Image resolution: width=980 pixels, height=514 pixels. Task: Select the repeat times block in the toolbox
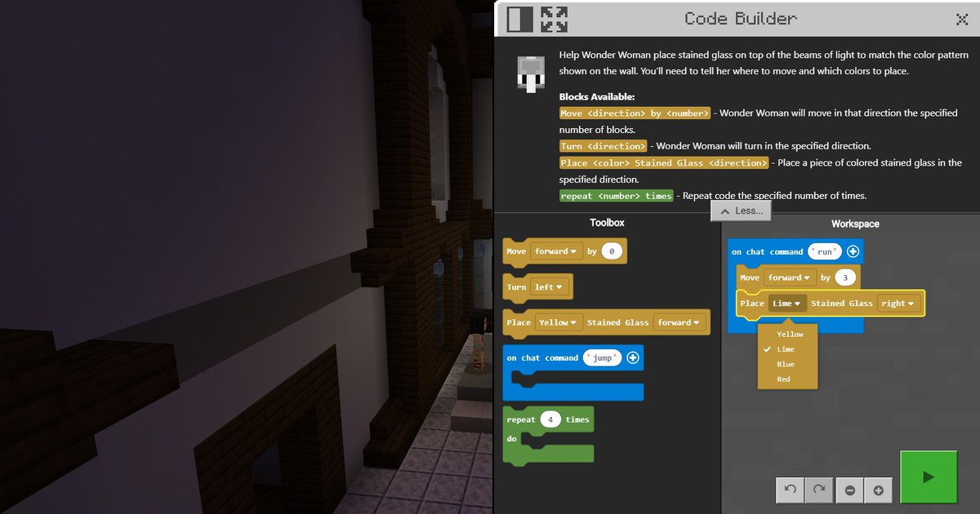click(548, 436)
